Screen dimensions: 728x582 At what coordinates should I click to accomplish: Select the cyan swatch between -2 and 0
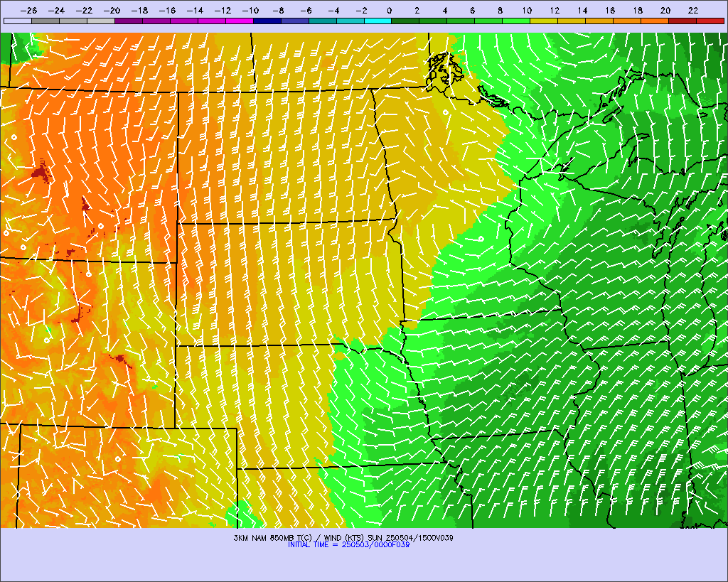click(x=378, y=21)
